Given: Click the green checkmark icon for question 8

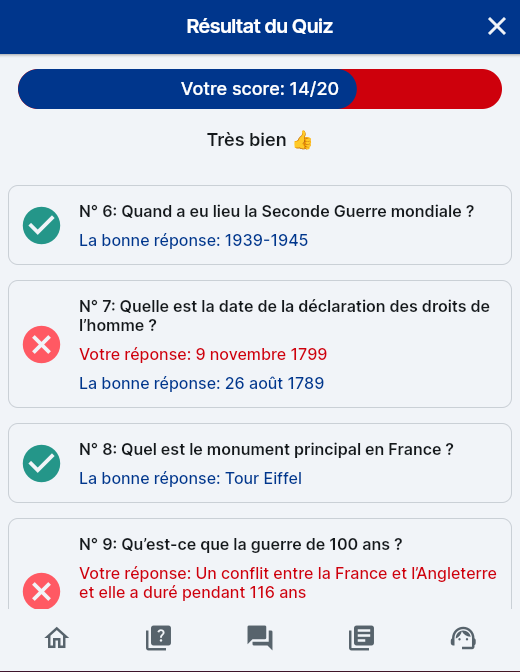Looking at the screenshot, I should 42,463.
